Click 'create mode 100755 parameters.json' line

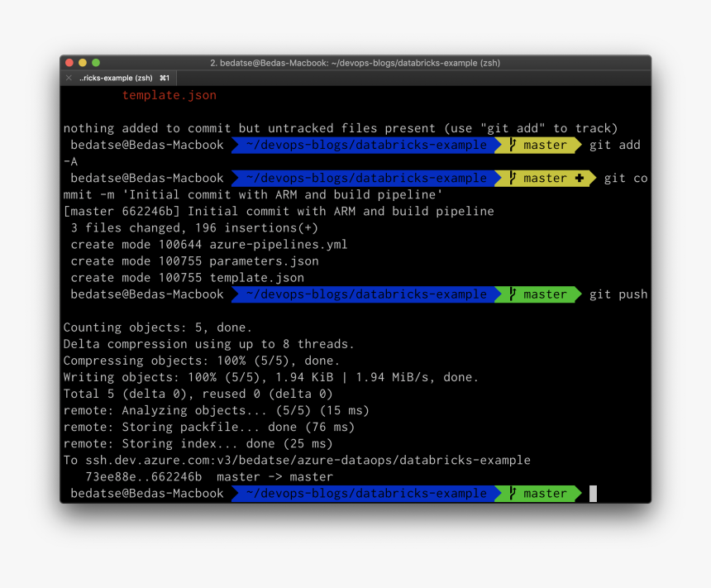click(194, 261)
